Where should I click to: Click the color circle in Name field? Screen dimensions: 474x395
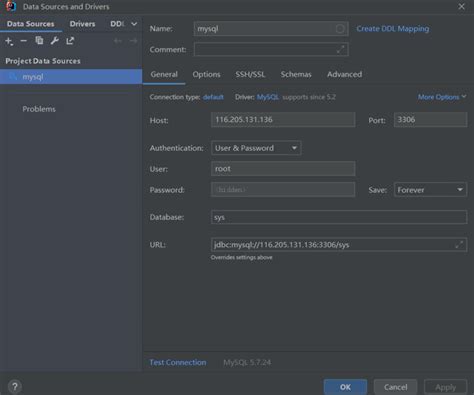pos(340,29)
